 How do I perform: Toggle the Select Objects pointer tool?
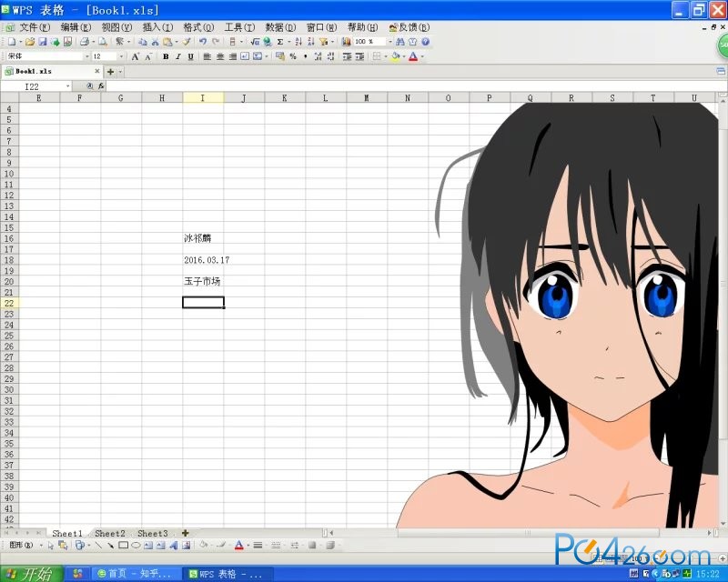click(51, 546)
